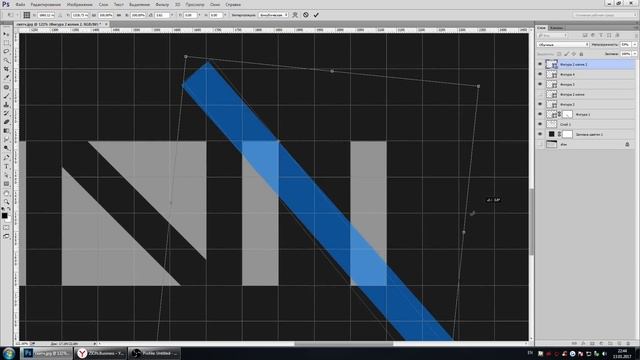The height and width of the screenshot is (360, 640).
Task: Click the layer opacity value field
Action: pyautogui.click(x=626, y=44)
